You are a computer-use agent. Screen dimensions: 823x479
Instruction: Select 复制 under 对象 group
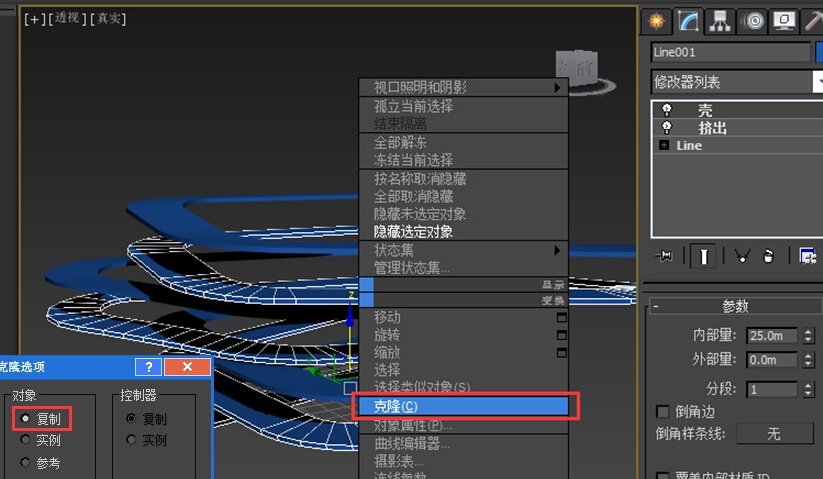pyautogui.click(x=25, y=418)
